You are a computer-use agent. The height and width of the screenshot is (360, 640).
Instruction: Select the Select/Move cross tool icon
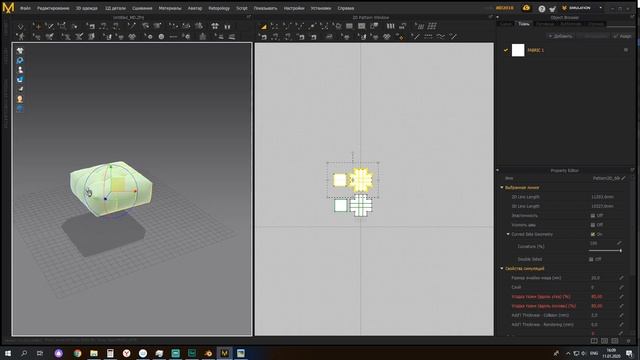click(37, 27)
